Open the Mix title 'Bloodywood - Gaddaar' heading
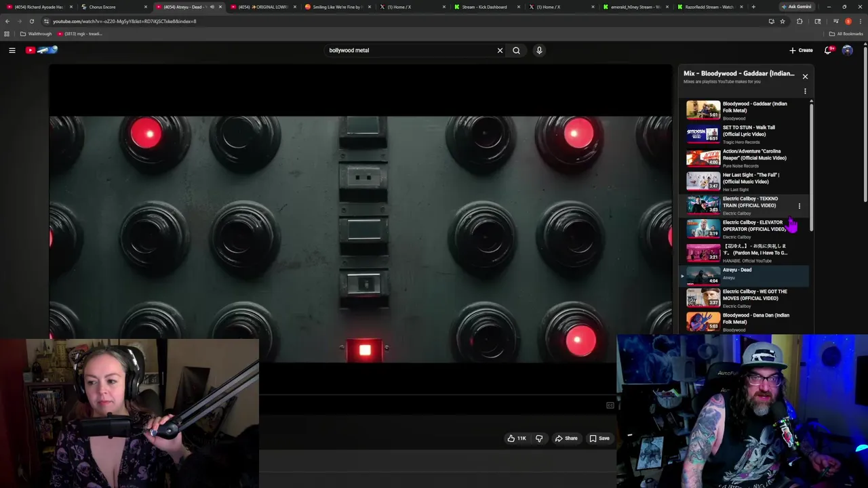 tap(738, 73)
